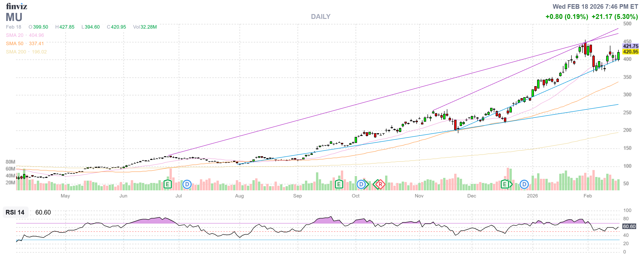The height and width of the screenshot is (259, 644).
Task: Click the Vol 32.28M readout
Action: coord(145,27)
